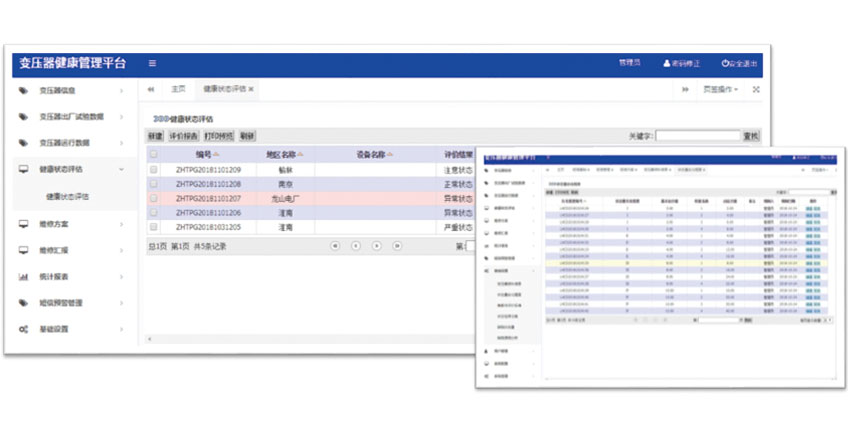Click the 查找 search button

(x=751, y=136)
